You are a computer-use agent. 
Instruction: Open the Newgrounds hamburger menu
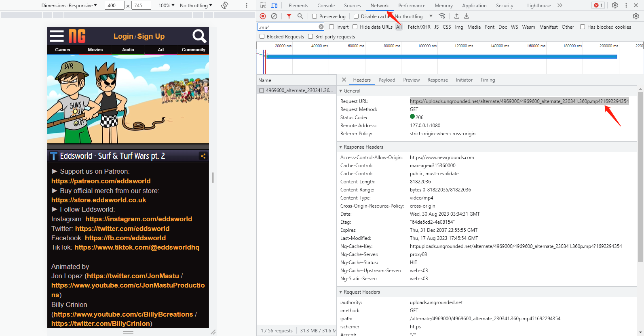click(x=57, y=36)
